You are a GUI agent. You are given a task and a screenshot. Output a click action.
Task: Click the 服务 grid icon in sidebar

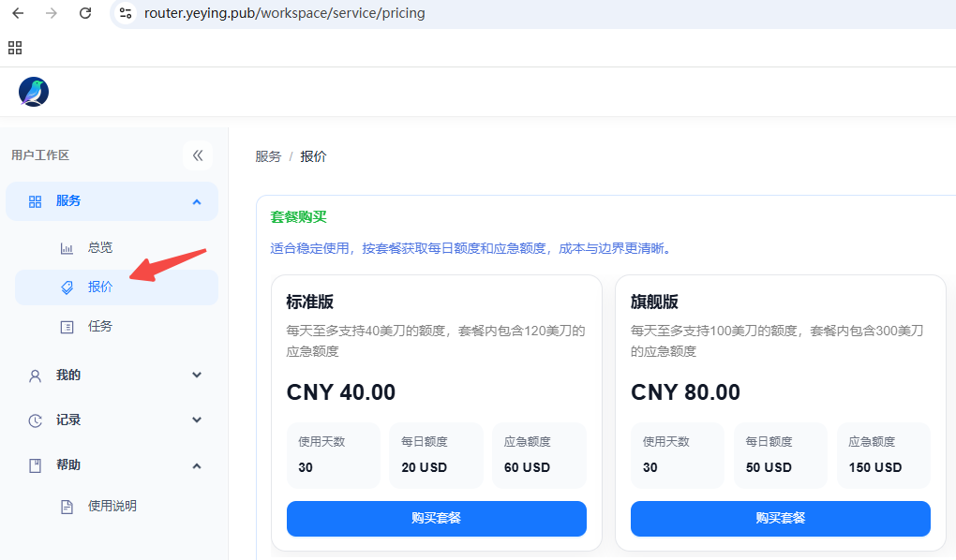35,201
